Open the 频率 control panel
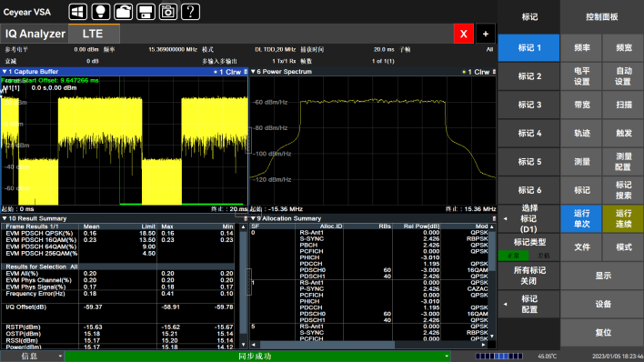 coord(581,48)
